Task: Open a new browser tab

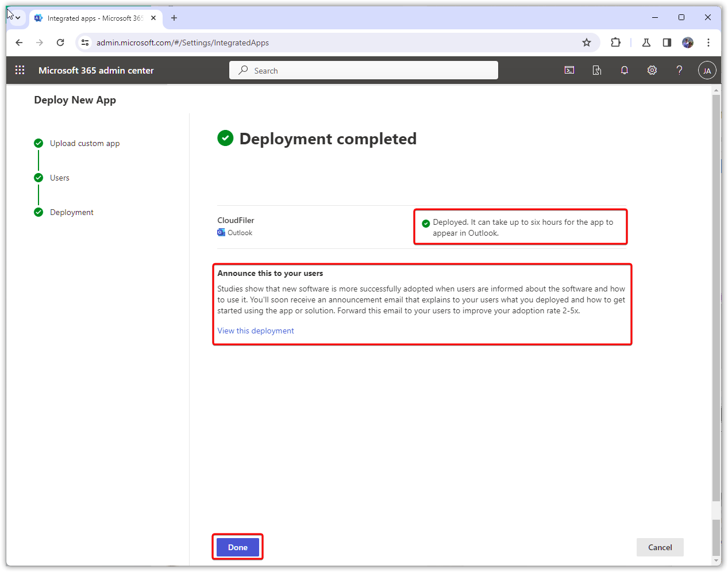Action: tap(174, 18)
